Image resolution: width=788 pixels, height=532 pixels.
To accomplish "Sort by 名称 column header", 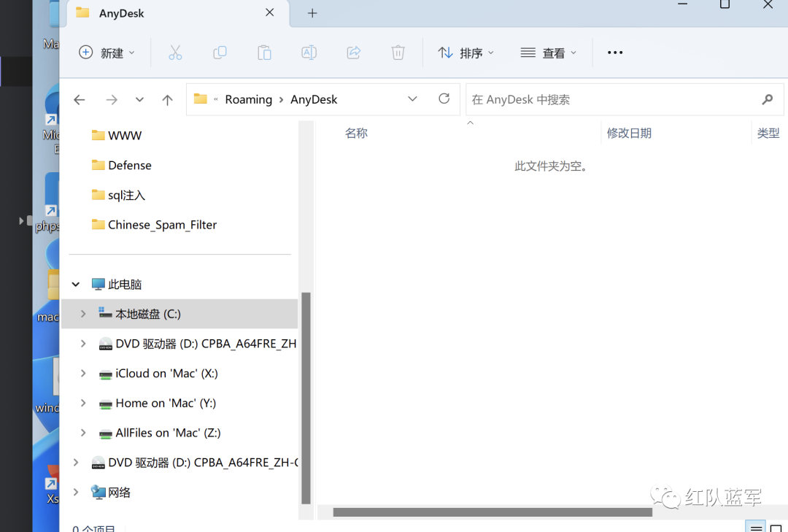I will (x=356, y=133).
